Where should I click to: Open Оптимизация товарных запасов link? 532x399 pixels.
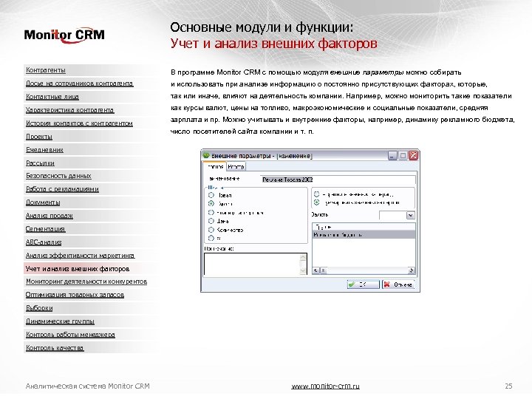coord(75,295)
